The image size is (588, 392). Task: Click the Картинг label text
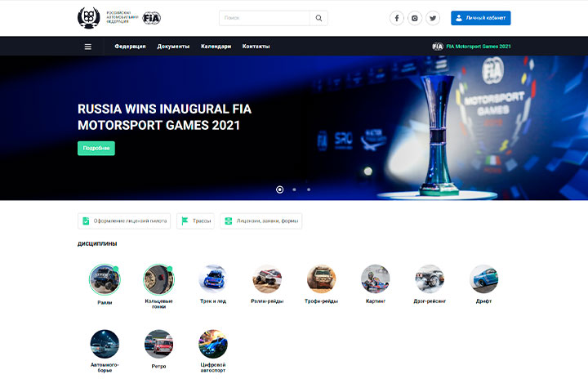point(376,301)
